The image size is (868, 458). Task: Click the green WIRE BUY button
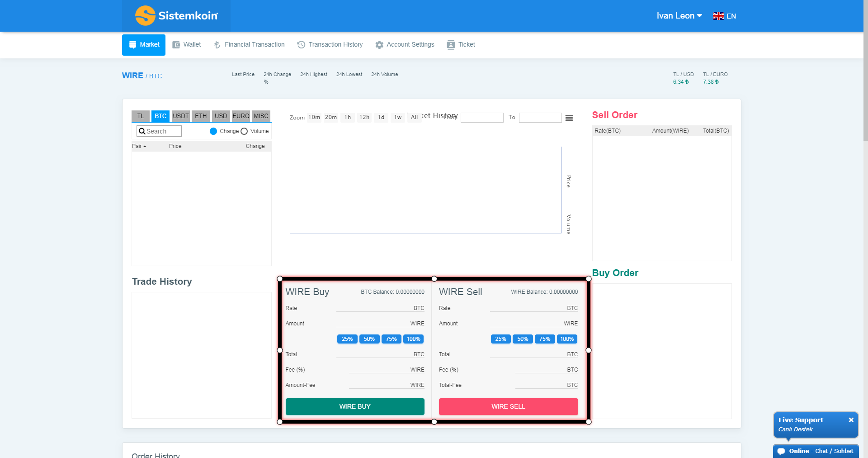click(x=355, y=406)
